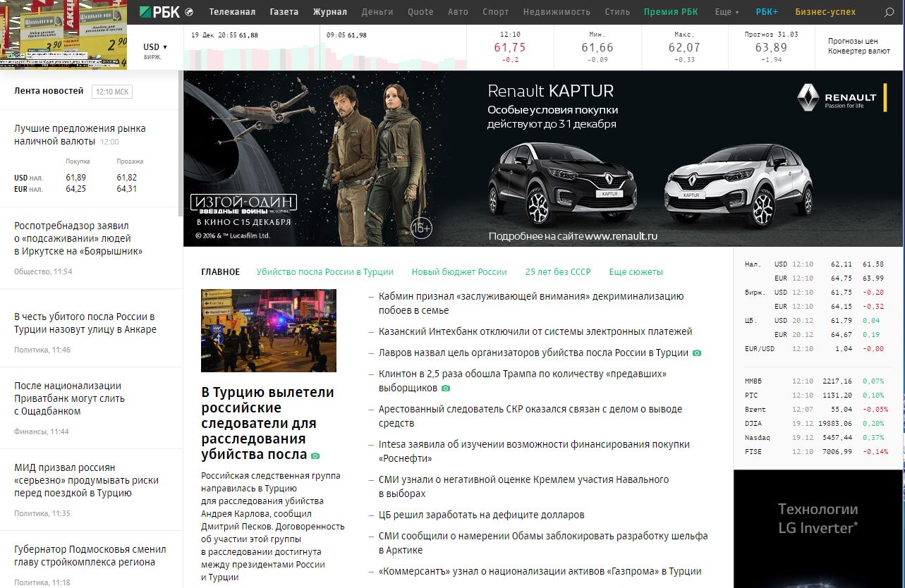The height and width of the screenshot is (588, 905).
Task: Click the 16+ age rating badge
Action: click(x=421, y=228)
